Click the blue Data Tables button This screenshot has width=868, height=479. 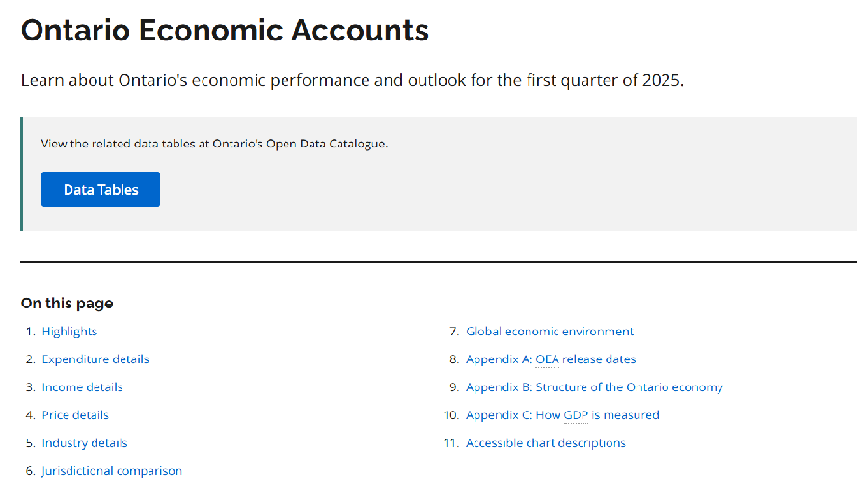pos(100,190)
